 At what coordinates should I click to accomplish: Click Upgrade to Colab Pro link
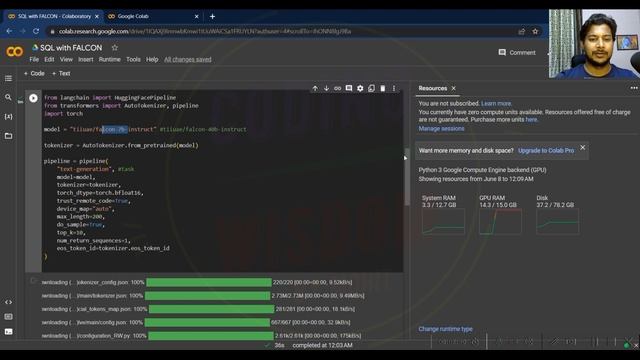546,151
